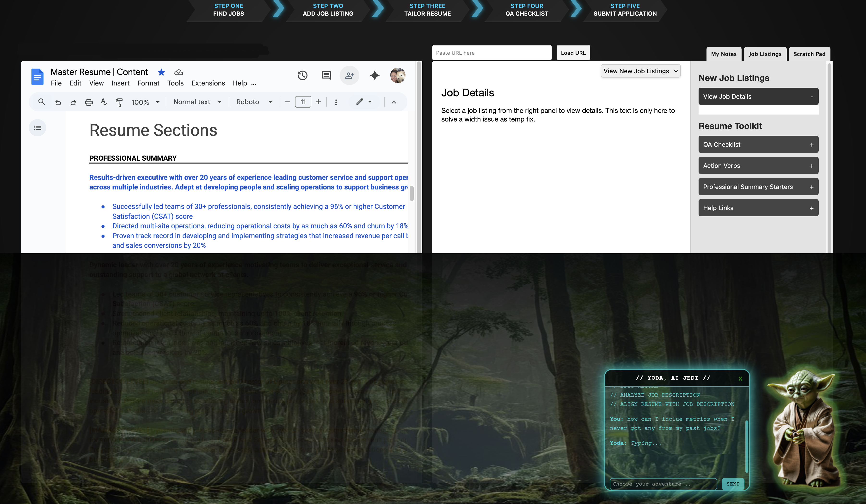
Task: Redo the last edit
Action: click(x=73, y=102)
